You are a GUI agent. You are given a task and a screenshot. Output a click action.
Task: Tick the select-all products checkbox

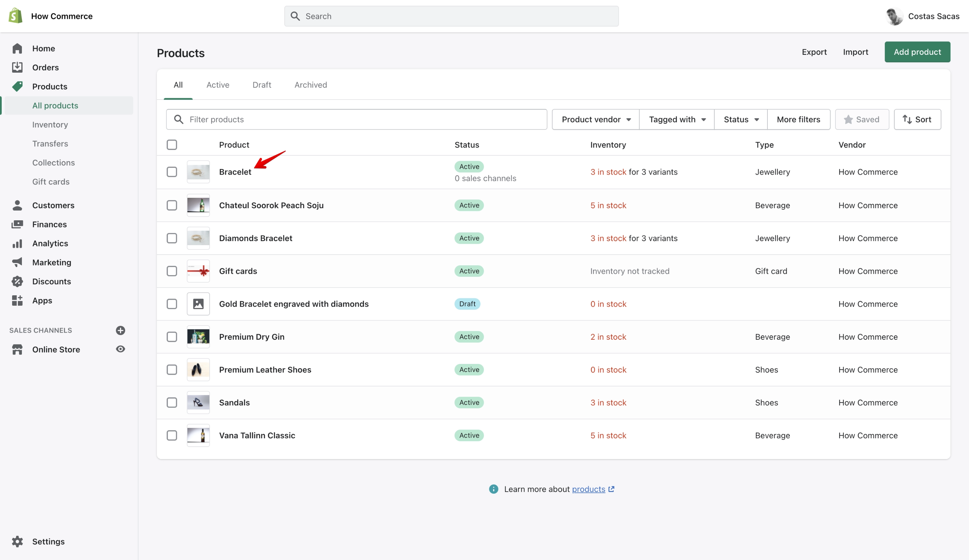click(172, 145)
